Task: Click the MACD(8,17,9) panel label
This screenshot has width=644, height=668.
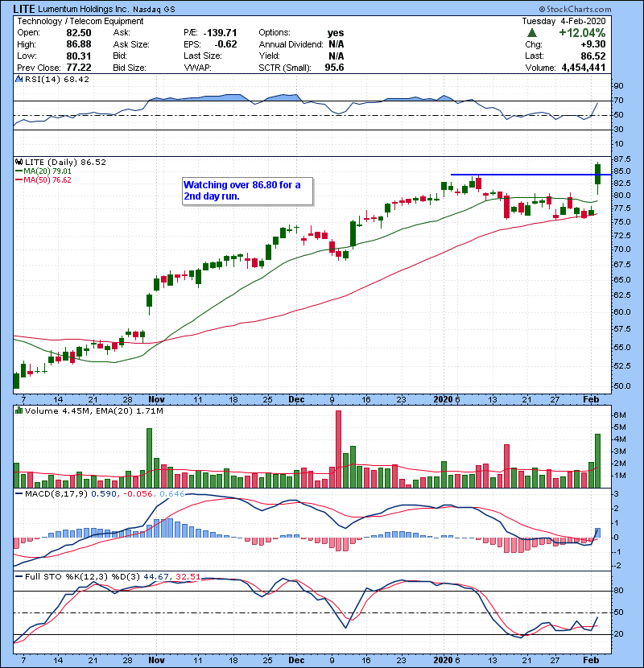Action: coord(56,493)
